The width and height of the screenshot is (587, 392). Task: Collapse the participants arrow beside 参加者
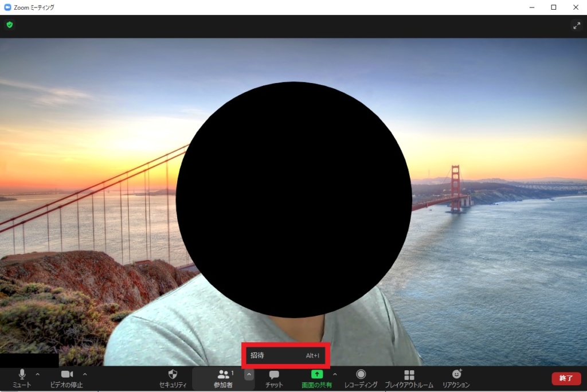[x=249, y=374]
